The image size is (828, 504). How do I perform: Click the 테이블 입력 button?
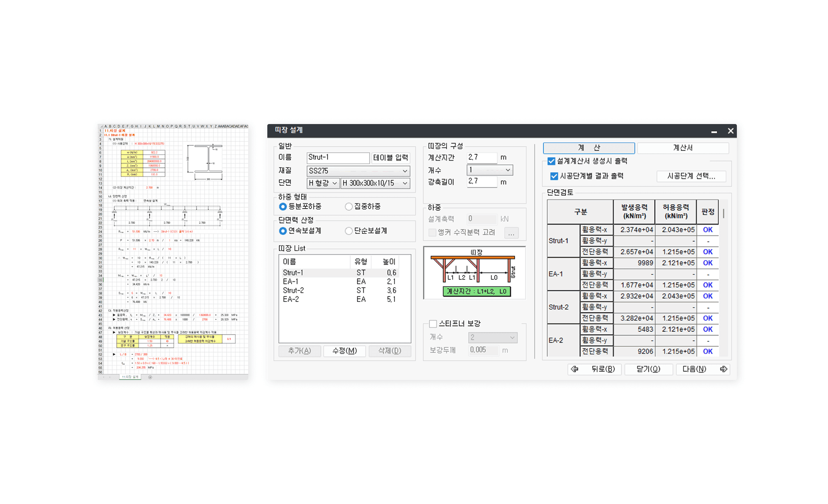click(x=391, y=158)
